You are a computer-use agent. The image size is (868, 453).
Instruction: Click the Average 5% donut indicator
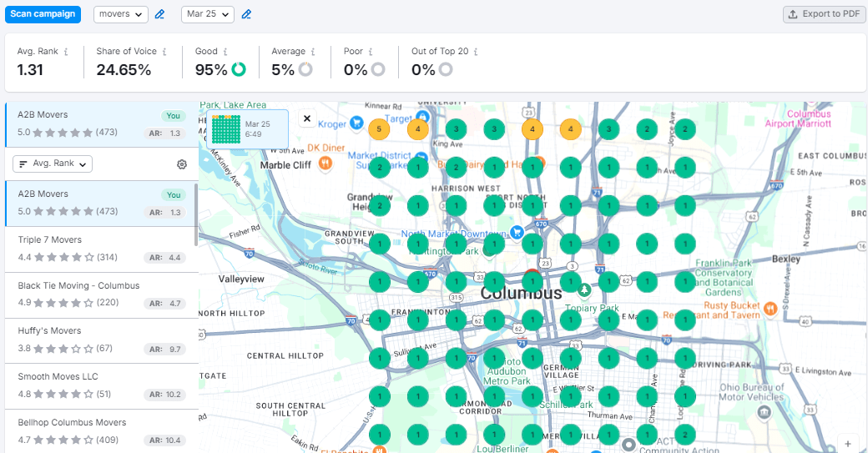click(x=305, y=69)
